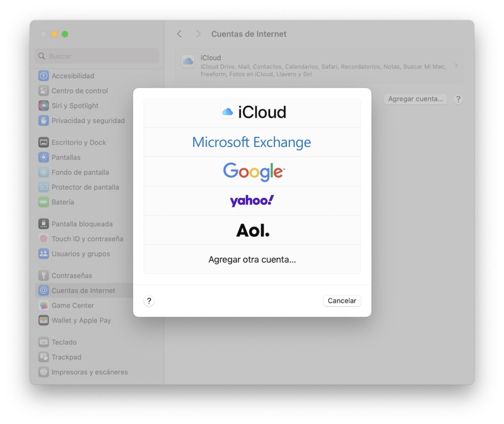Open Privacidad y seguridad hand icon
The height and width of the screenshot is (424, 504).
coord(43,120)
